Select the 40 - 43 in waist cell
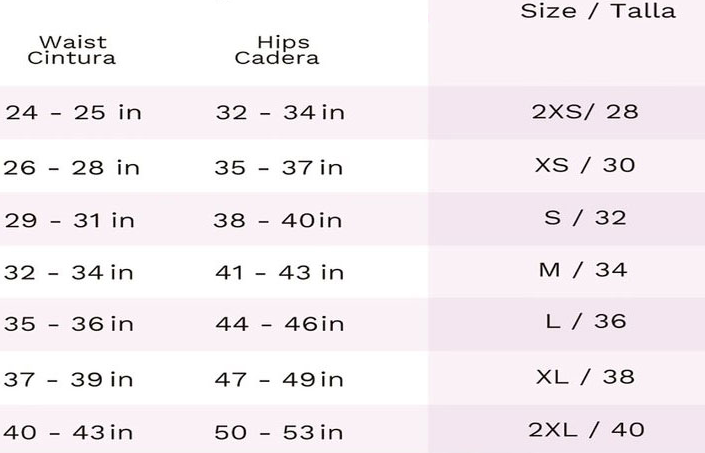Viewport: 705px width, 453px height. [x=68, y=433]
